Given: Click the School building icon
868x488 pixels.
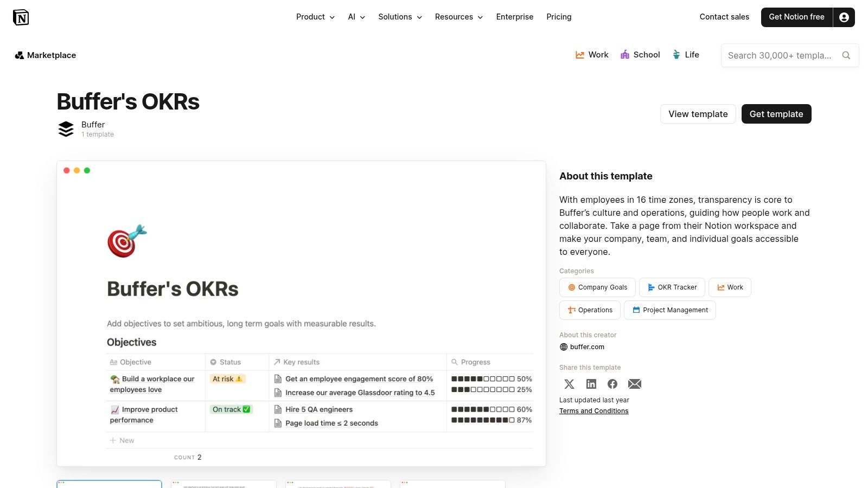Looking at the screenshot, I should tap(625, 55).
